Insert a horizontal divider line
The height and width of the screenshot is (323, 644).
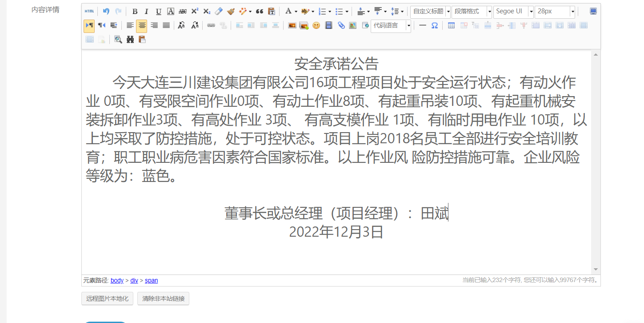click(423, 25)
